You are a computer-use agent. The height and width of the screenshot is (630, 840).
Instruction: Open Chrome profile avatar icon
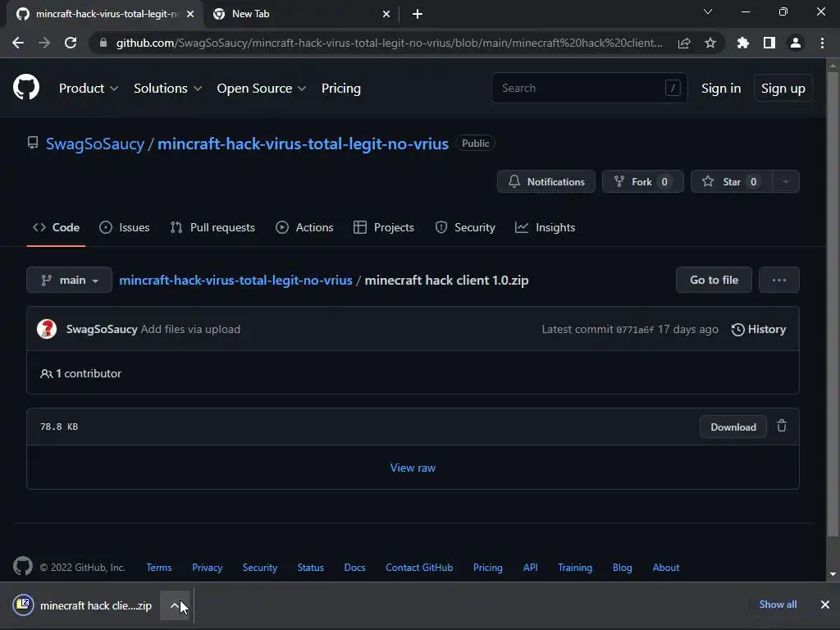796,43
